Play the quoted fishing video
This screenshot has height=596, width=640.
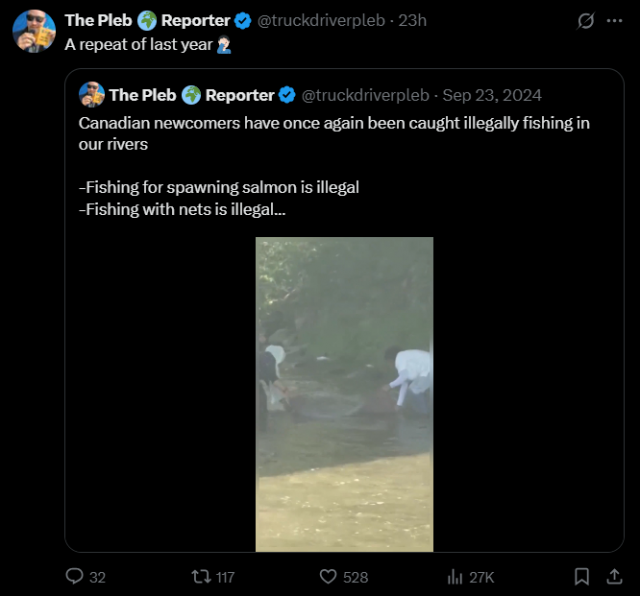pyautogui.click(x=344, y=394)
